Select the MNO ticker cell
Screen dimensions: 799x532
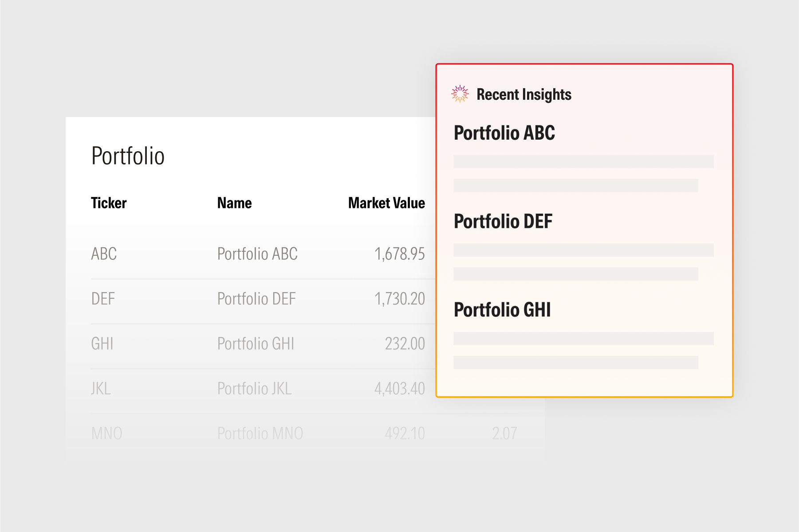point(106,433)
